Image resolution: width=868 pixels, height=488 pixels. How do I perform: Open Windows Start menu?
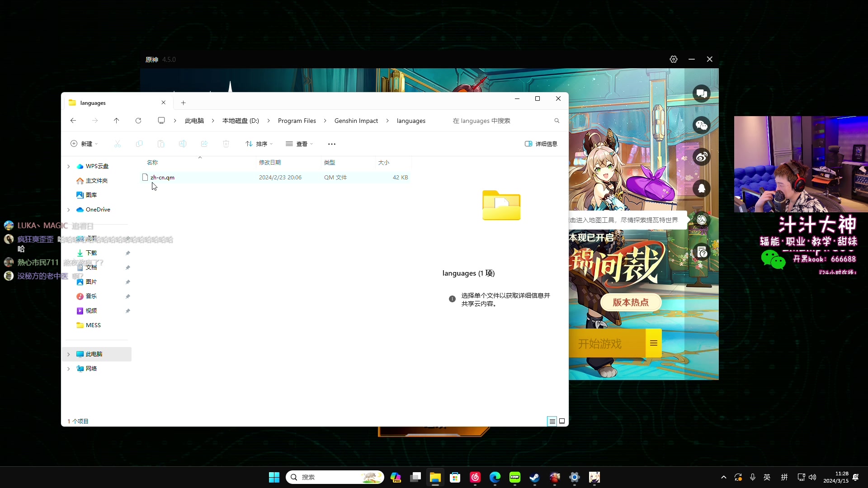[274, 477]
